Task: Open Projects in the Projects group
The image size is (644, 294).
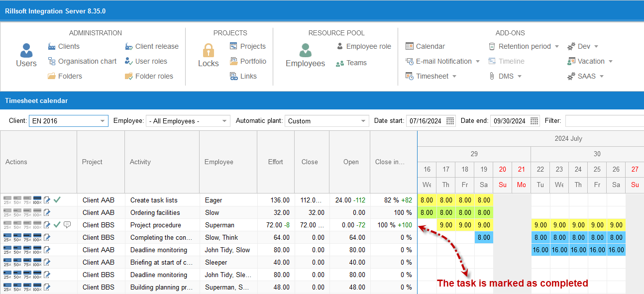Action: 248,46
